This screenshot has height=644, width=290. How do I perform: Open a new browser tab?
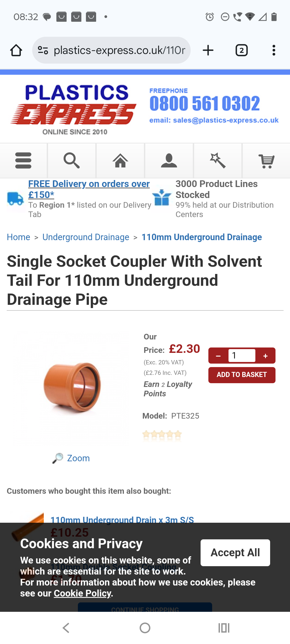(208, 50)
